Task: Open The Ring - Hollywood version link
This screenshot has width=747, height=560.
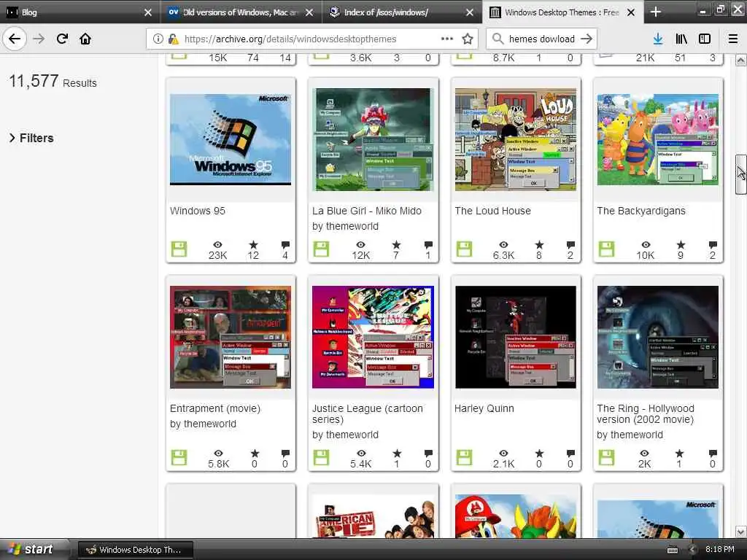Action: pyautogui.click(x=646, y=414)
